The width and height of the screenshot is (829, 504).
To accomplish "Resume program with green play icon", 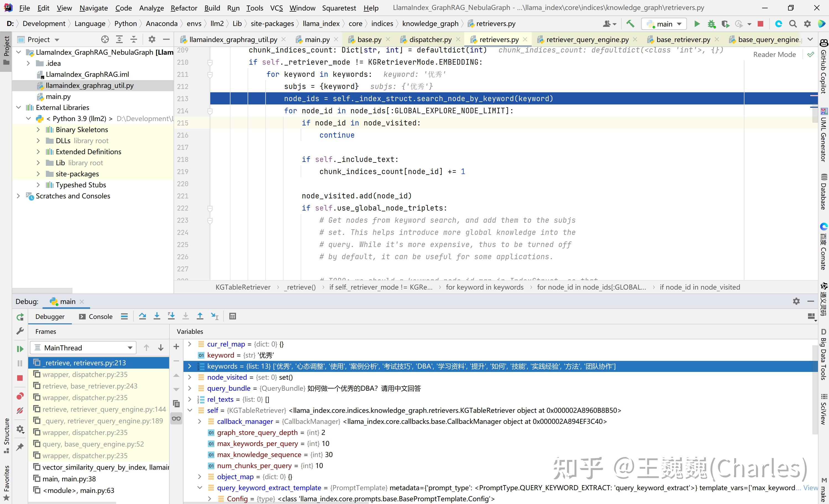I will coord(20,348).
